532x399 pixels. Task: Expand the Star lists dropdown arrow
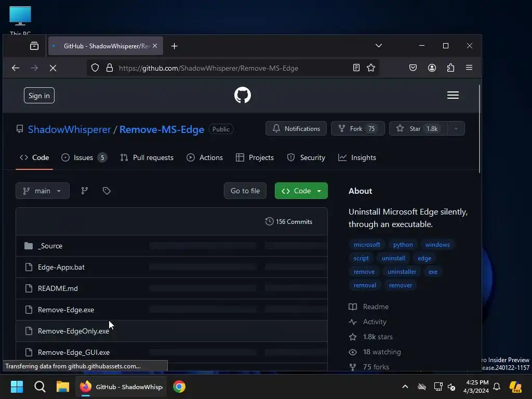point(456,129)
